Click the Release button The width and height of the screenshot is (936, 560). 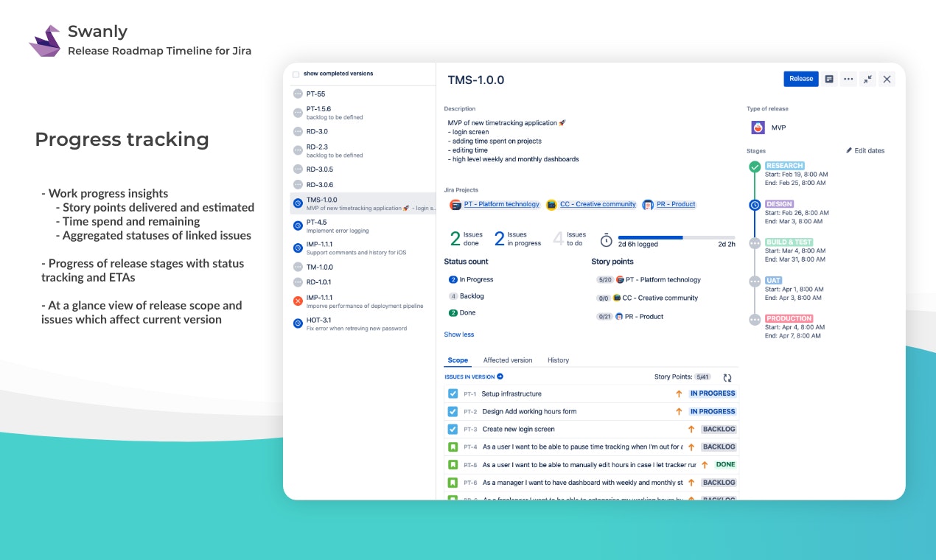click(x=800, y=79)
